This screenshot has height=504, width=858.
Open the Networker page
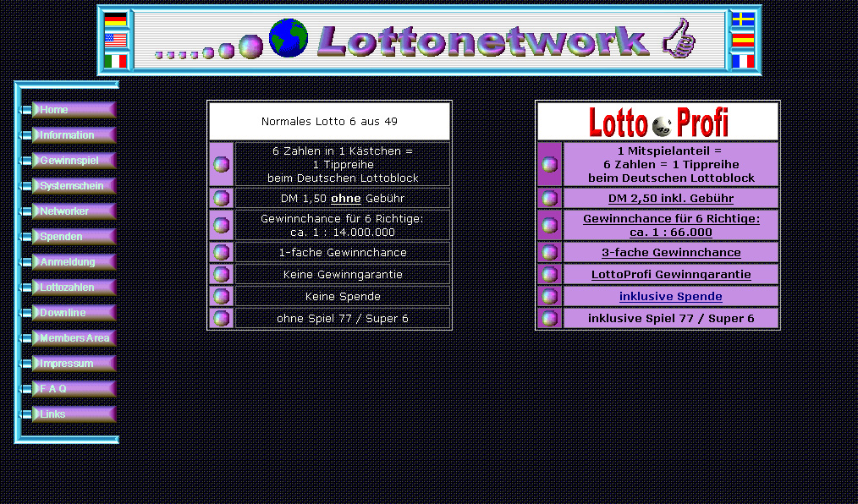74,211
